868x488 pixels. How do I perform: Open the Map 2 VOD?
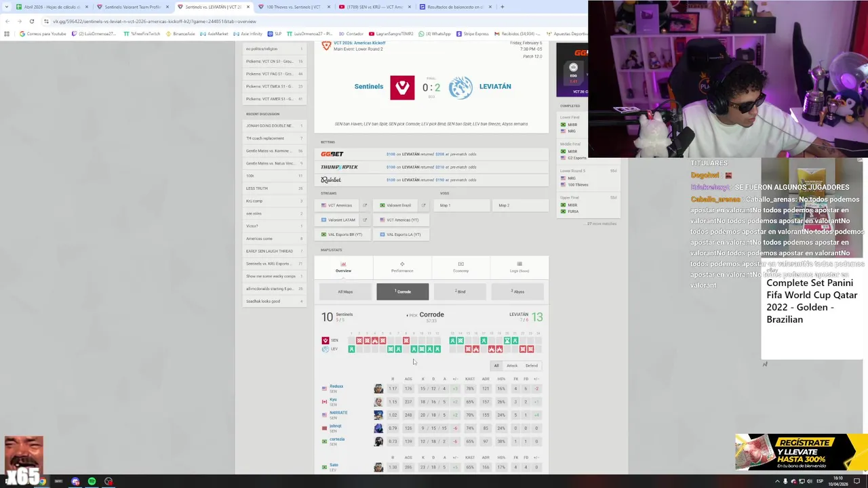pos(519,205)
